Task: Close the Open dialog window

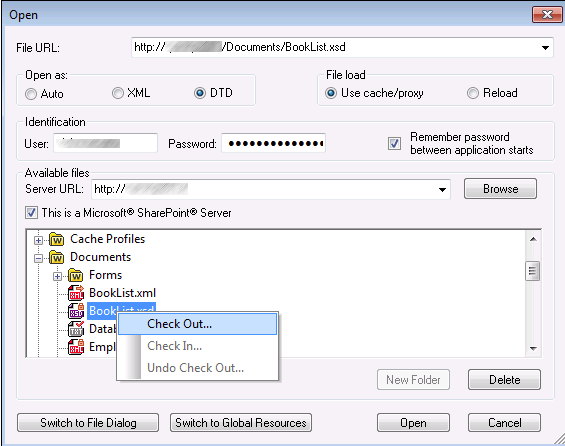Action: [547, 14]
